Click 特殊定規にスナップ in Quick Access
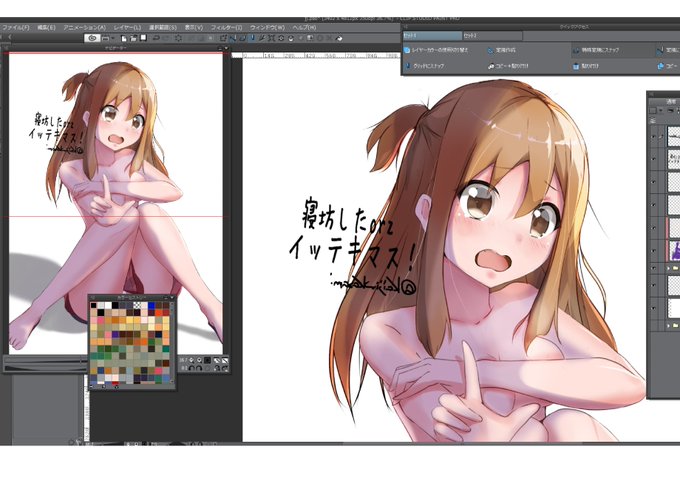Screen dimensions: 680x481 [x=596, y=51]
